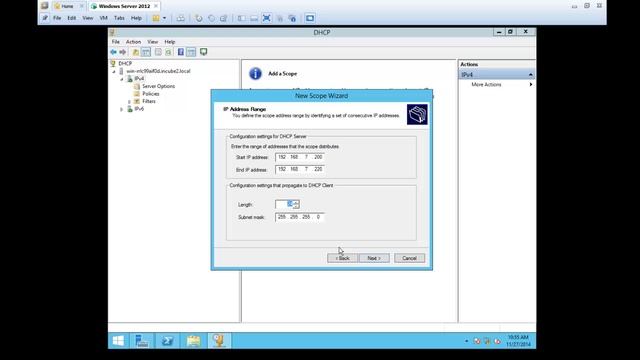This screenshot has width=640, height=360.
Task: Click the taskbar clock showing 10:55 AM
Action: pyautogui.click(x=518, y=341)
